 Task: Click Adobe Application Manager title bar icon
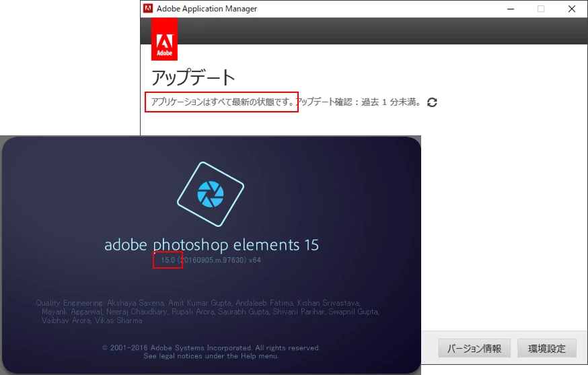click(x=148, y=8)
